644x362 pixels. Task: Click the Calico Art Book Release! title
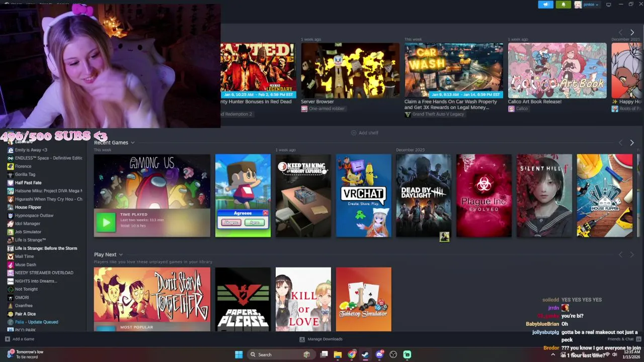click(534, 102)
